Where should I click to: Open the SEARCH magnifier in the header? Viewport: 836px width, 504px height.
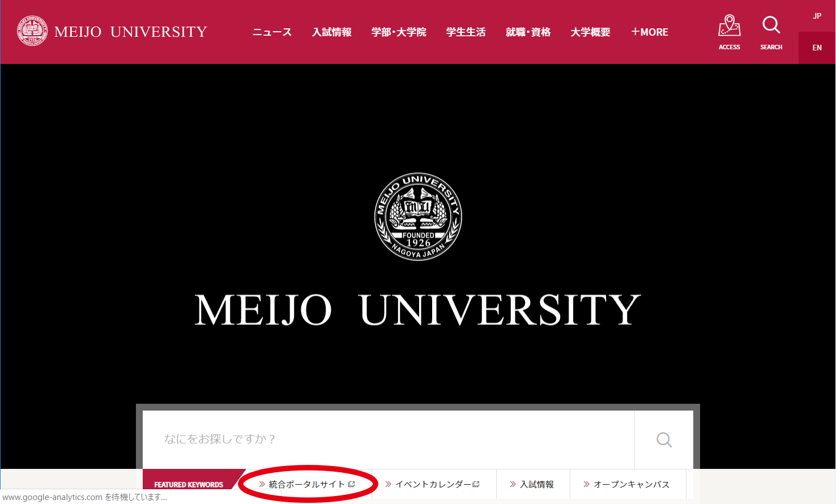point(771,32)
